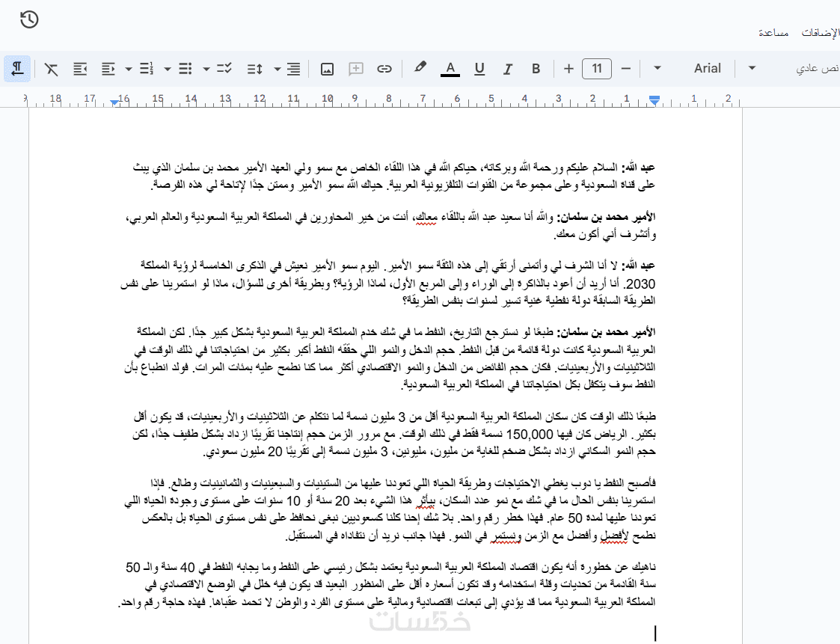Open text color A swatch
The image size is (840, 644).
coord(450,69)
